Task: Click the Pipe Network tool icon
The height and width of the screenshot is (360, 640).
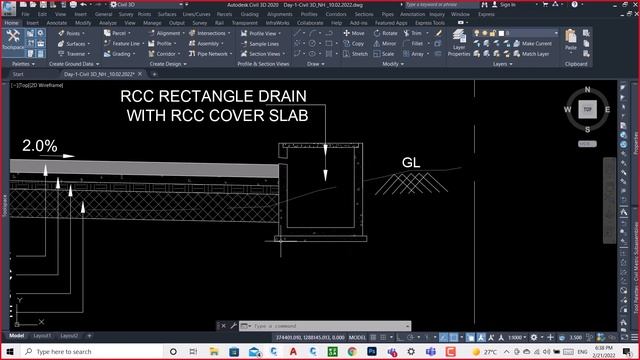Action: click(x=192, y=53)
